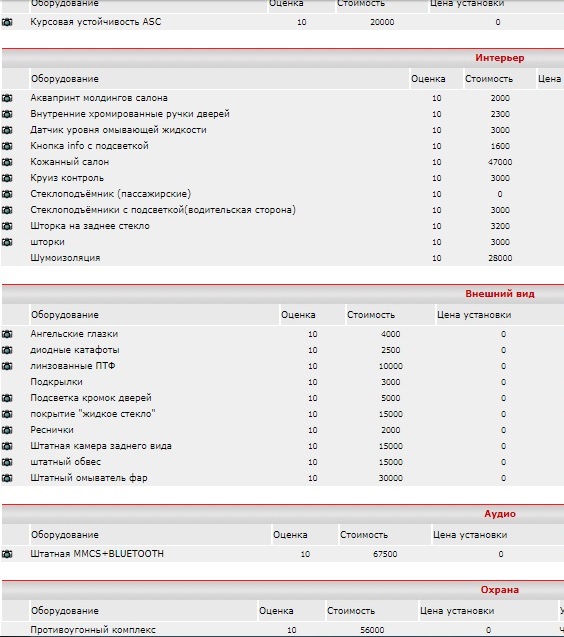Click cost value 4000 for Ангельские глазки
This screenshot has height=637, width=564.
[x=390, y=334]
